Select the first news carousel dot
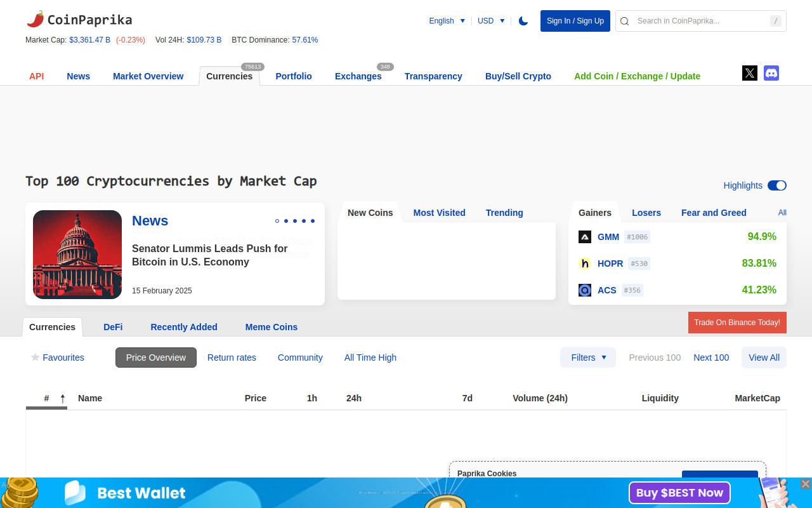812x508 pixels. pyautogui.click(x=277, y=221)
